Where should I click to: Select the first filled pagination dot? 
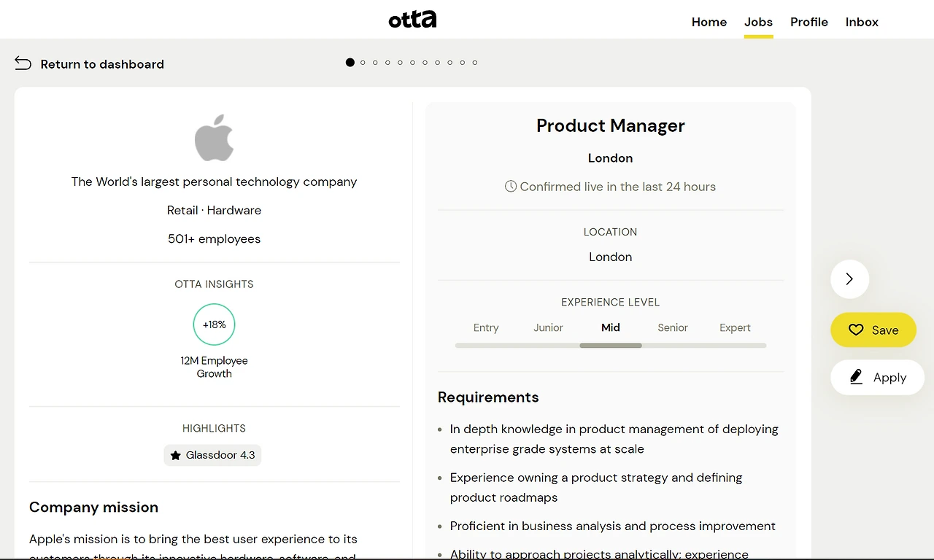tap(350, 63)
